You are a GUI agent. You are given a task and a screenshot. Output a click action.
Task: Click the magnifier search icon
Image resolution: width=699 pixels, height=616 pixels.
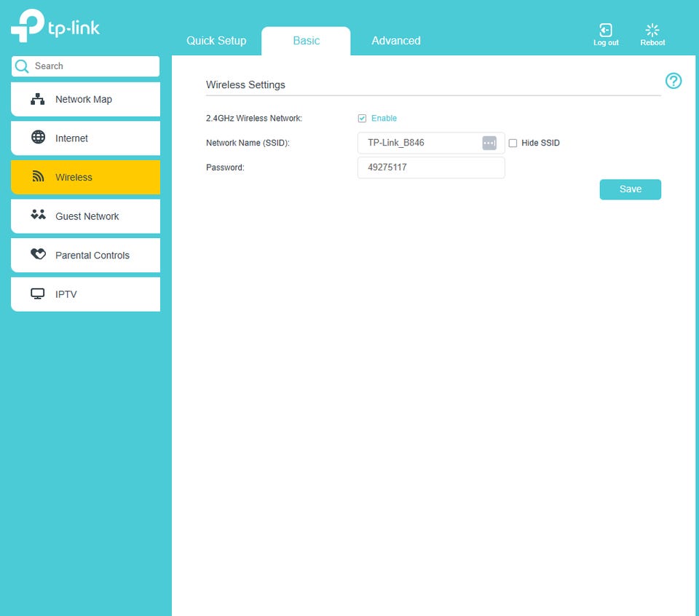[x=21, y=66]
